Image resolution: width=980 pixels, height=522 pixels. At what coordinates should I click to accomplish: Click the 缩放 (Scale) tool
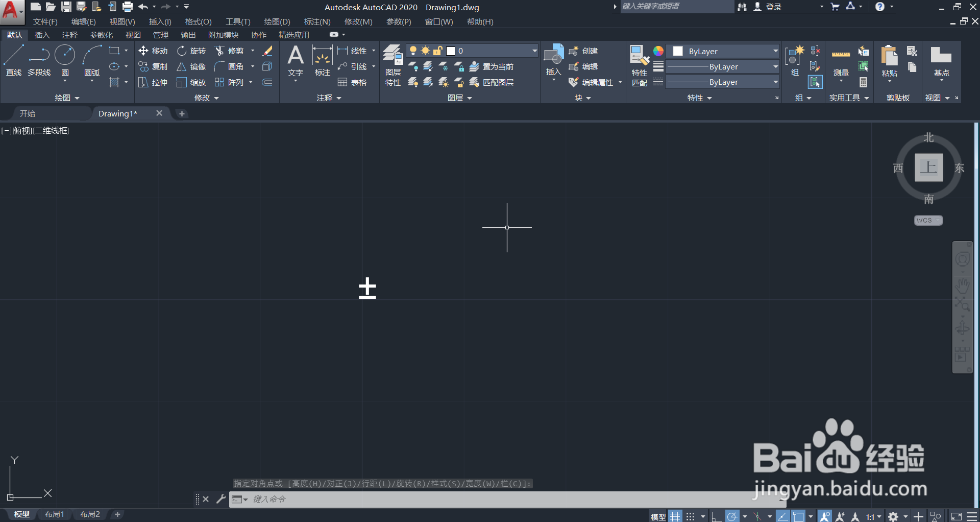[x=191, y=83]
